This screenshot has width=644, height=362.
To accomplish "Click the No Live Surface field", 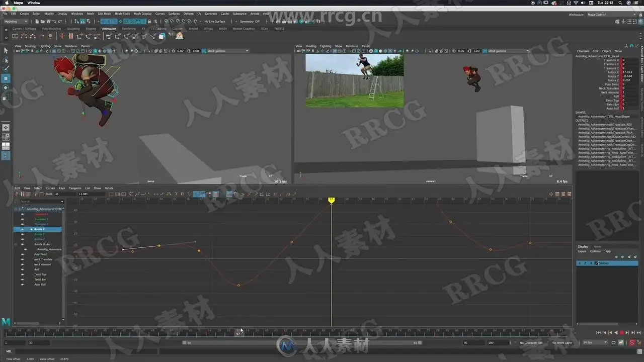I will [x=215, y=22].
